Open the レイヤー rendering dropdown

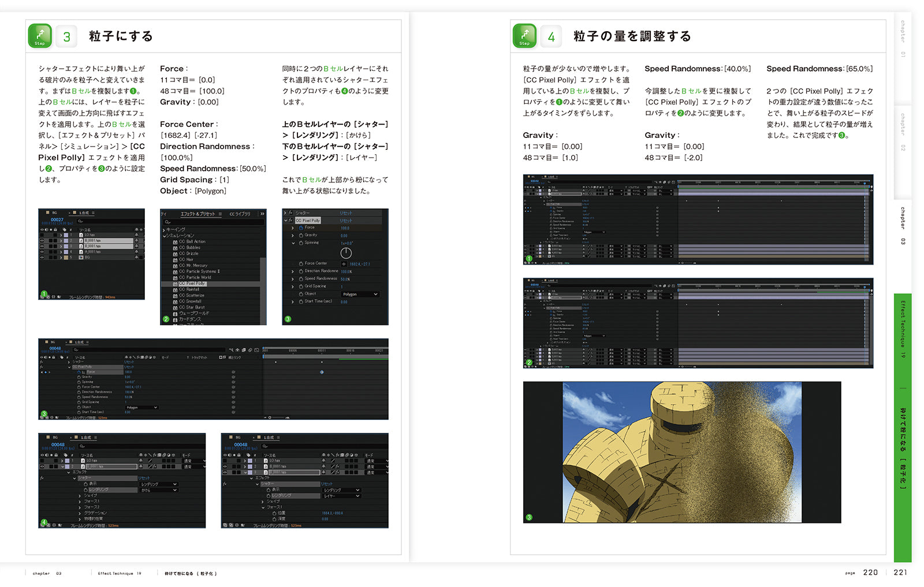[342, 496]
